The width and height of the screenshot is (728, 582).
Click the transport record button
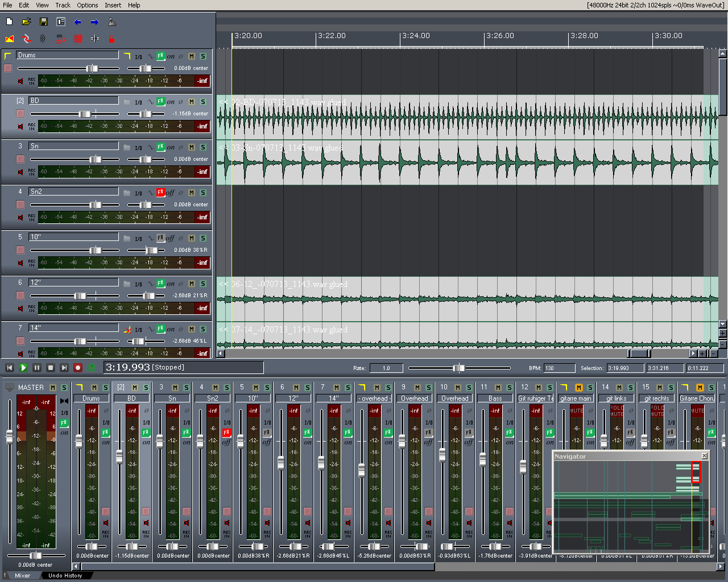click(x=78, y=368)
